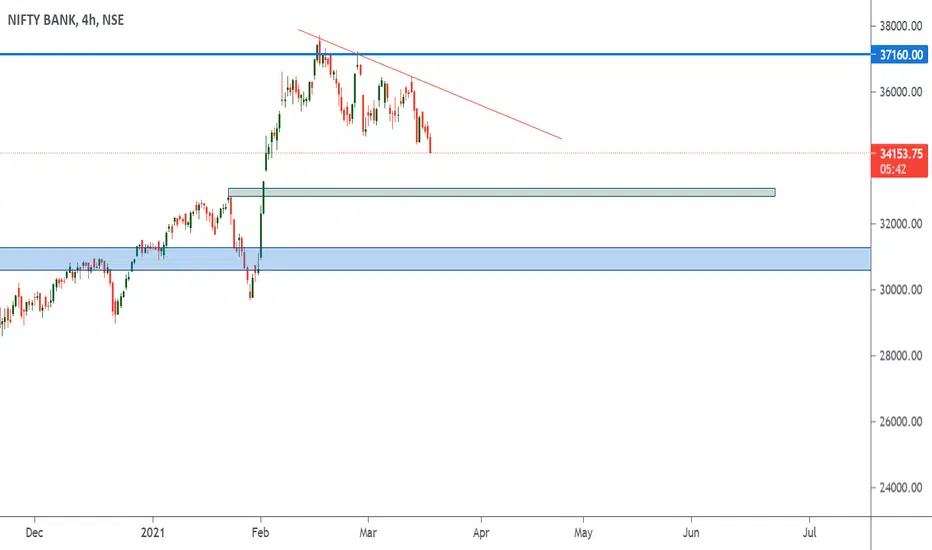This screenshot has height=550, width=932.
Task: Click the Jun label on time axis
Action: click(x=691, y=533)
